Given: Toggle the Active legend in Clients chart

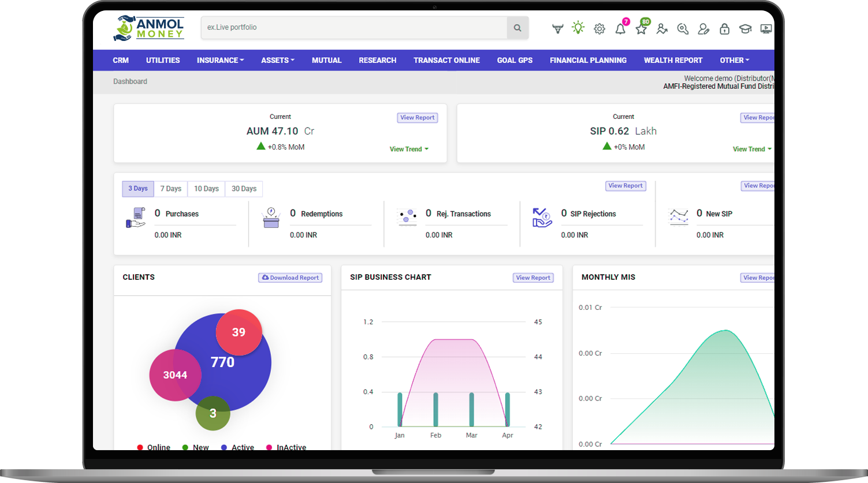Looking at the screenshot, I should [238, 447].
